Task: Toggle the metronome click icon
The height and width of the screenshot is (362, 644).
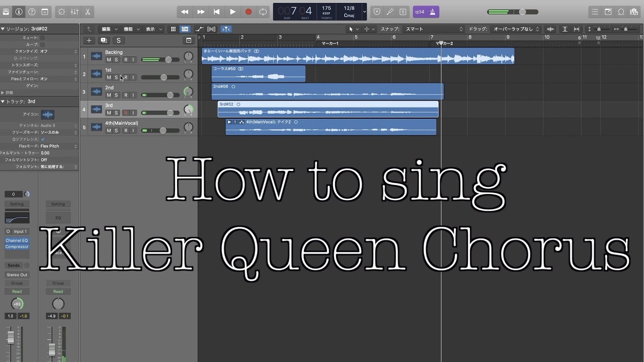Action: (433, 12)
